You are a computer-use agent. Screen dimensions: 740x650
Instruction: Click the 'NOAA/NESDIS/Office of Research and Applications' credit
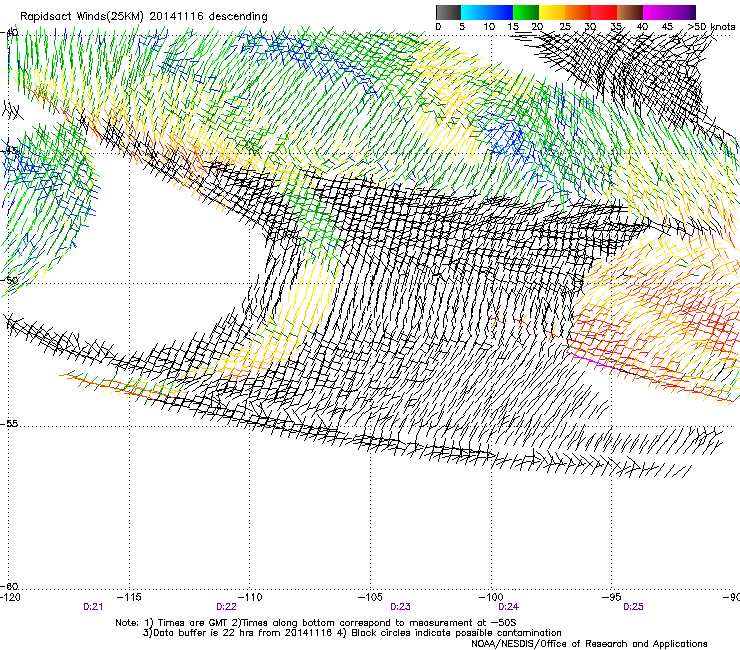click(x=589, y=644)
